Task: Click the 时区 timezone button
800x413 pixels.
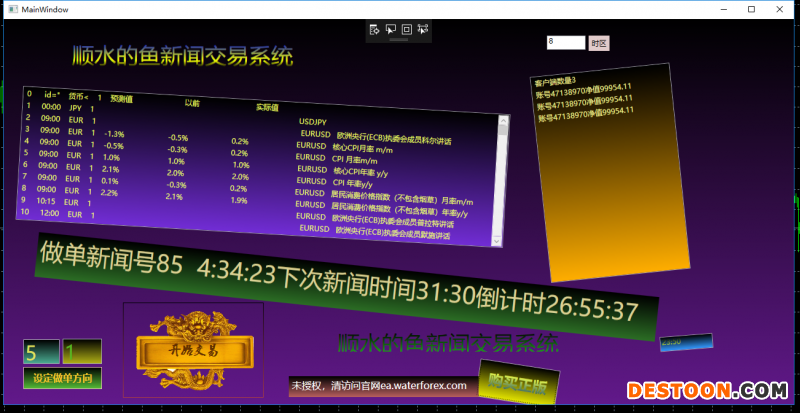Action: (599, 43)
